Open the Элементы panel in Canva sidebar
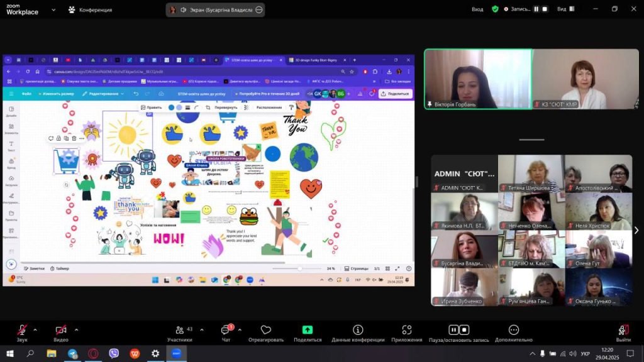 [x=11, y=129]
